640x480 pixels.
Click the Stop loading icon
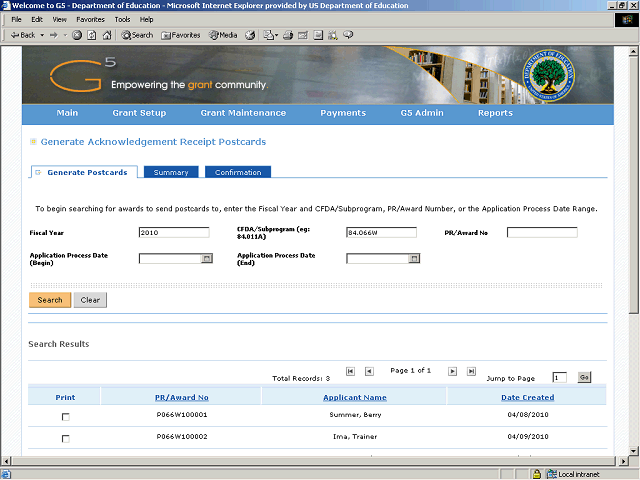tap(77, 36)
